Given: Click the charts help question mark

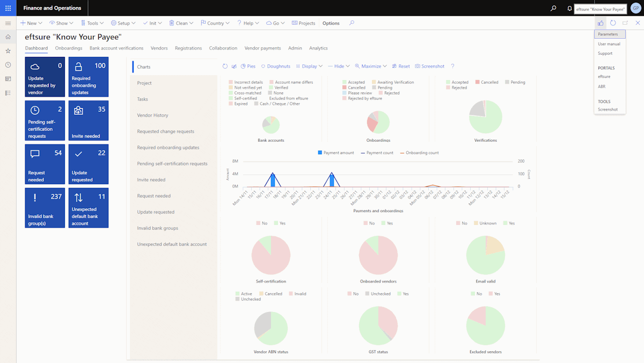Looking at the screenshot, I should 452,66.
